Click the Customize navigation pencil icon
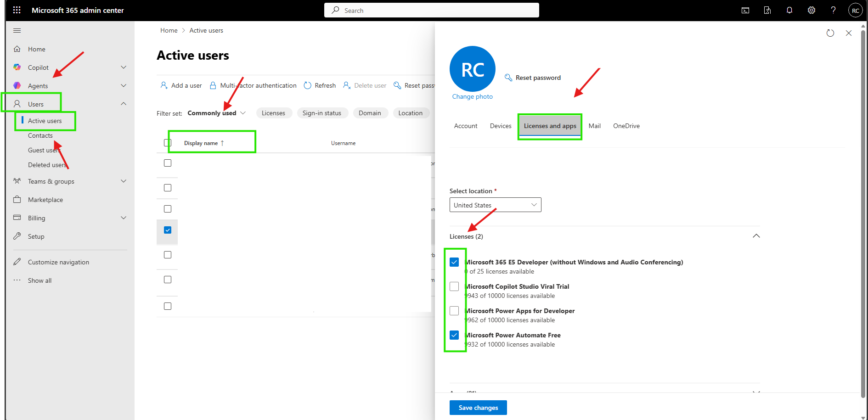 point(17,262)
